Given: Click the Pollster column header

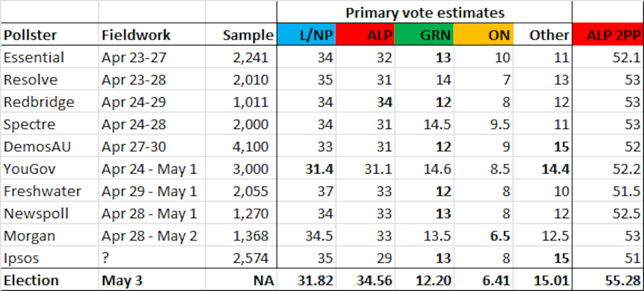Looking at the screenshot, I should coord(30,35).
